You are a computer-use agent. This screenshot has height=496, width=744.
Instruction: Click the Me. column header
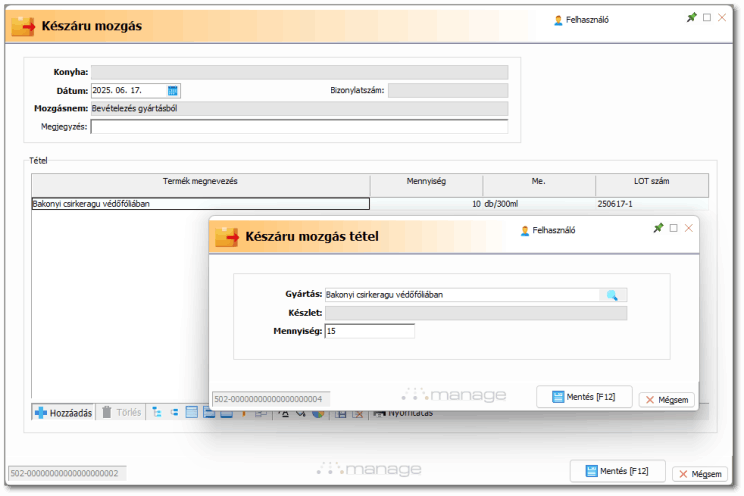click(x=539, y=185)
